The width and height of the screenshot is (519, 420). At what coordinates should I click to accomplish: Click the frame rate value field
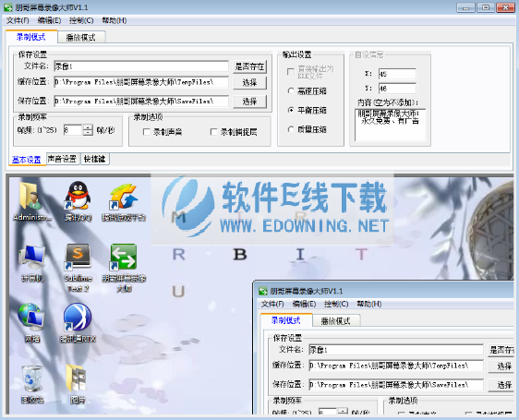click(73, 130)
